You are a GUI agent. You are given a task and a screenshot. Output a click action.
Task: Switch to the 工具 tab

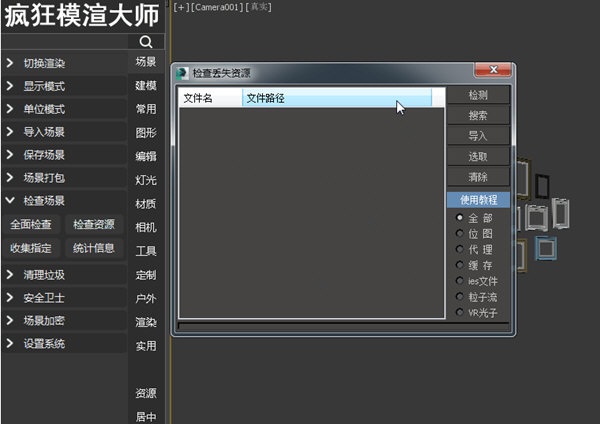(x=146, y=251)
